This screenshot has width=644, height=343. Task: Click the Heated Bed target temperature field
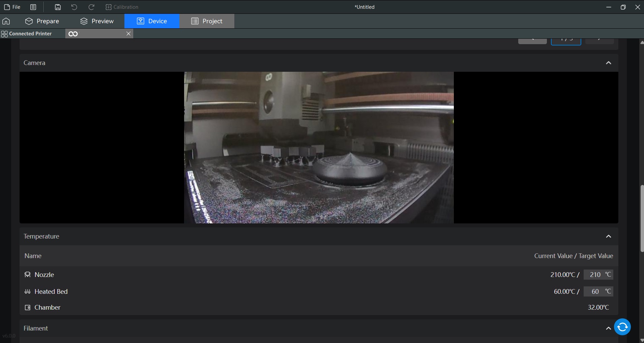point(595,291)
